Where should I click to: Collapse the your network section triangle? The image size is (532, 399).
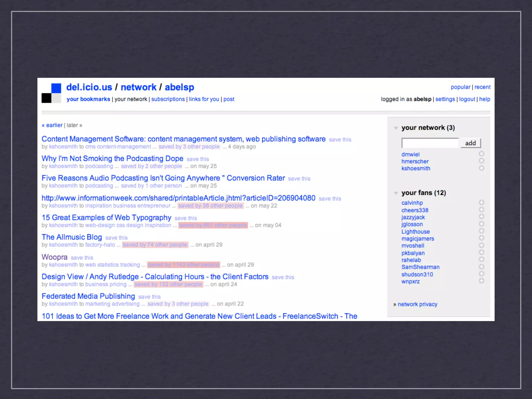coord(396,128)
